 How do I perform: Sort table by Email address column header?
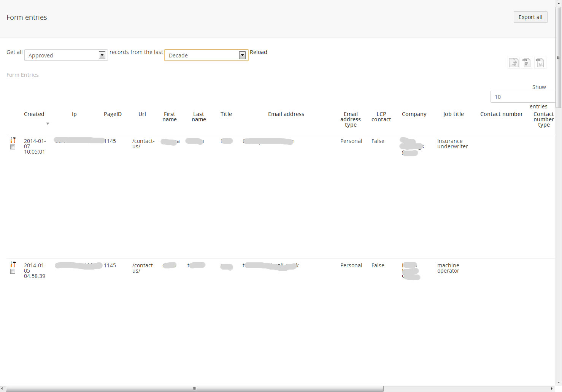coord(286,114)
